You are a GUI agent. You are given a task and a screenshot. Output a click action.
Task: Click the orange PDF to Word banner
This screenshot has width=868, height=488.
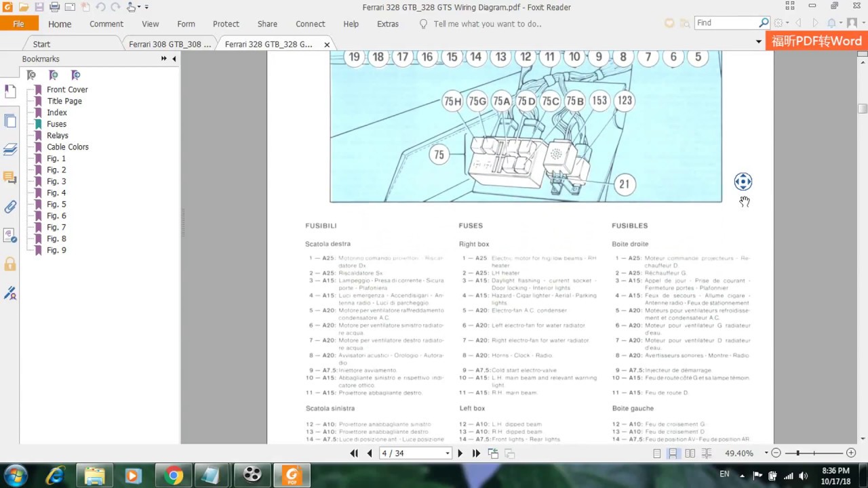tap(816, 41)
